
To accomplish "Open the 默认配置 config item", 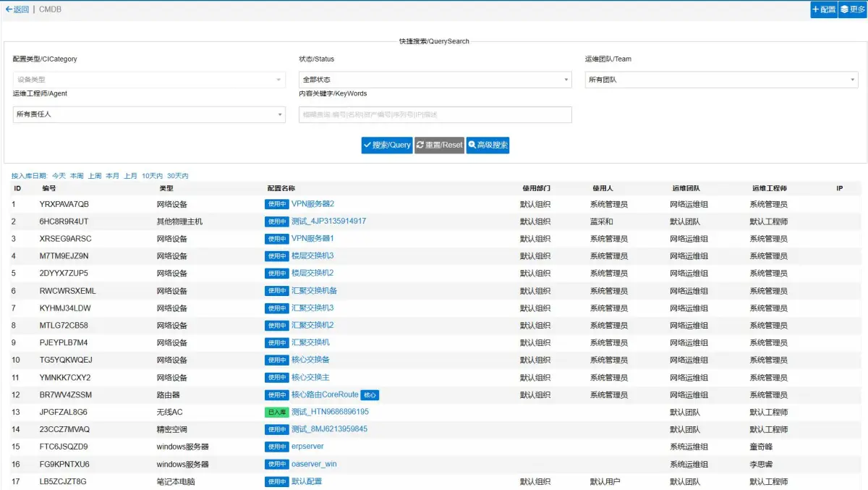I will point(307,482).
